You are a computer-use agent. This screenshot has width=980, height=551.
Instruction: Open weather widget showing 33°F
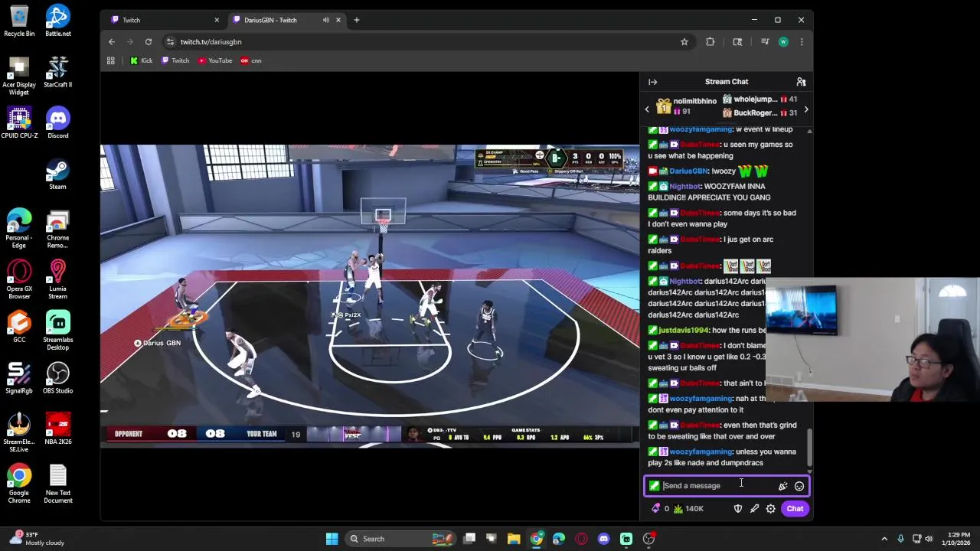click(x=37, y=539)
